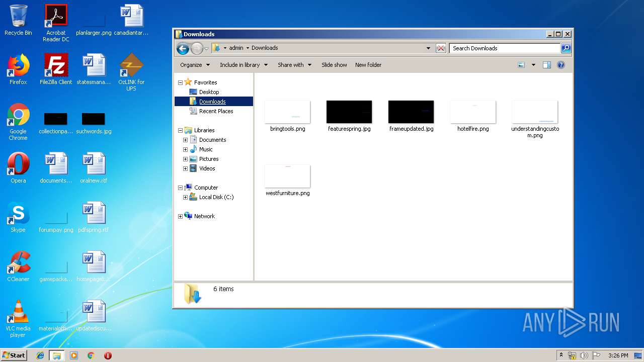Screen dimensions: 644x362
Task: Expand the Local Disk (C:) node
Action: point(185,197)
